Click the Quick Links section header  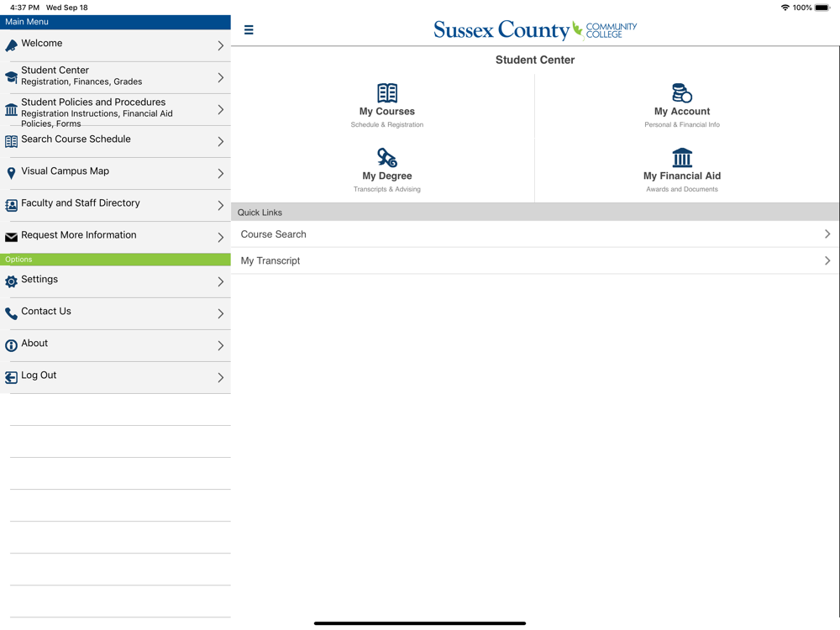535,213
